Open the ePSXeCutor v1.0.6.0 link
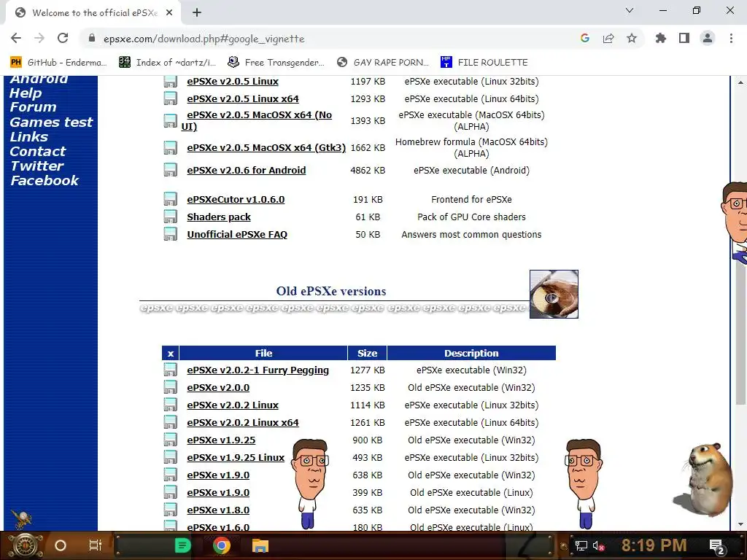 point(236,200)
